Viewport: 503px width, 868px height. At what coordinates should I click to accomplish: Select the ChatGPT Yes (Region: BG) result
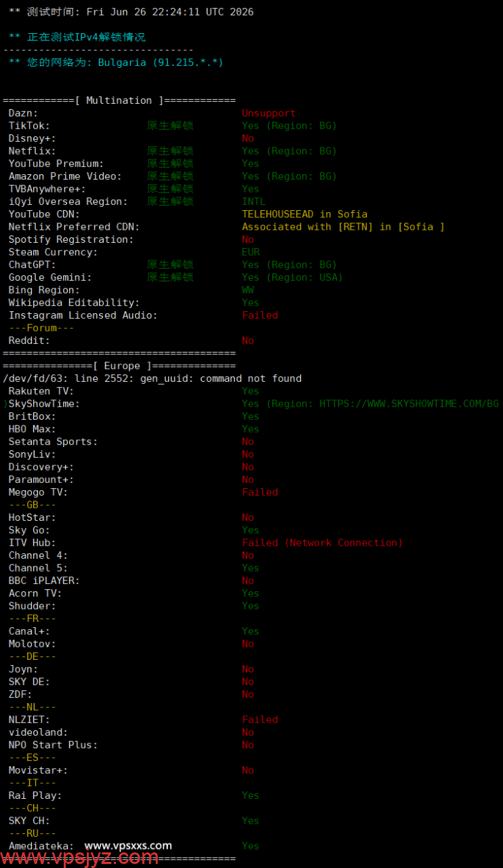(x=289, y=264)
